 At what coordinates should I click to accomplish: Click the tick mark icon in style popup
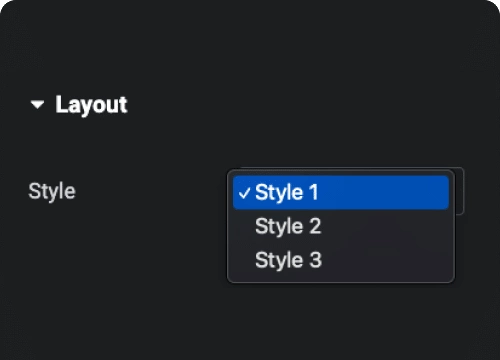click(244, 193)
